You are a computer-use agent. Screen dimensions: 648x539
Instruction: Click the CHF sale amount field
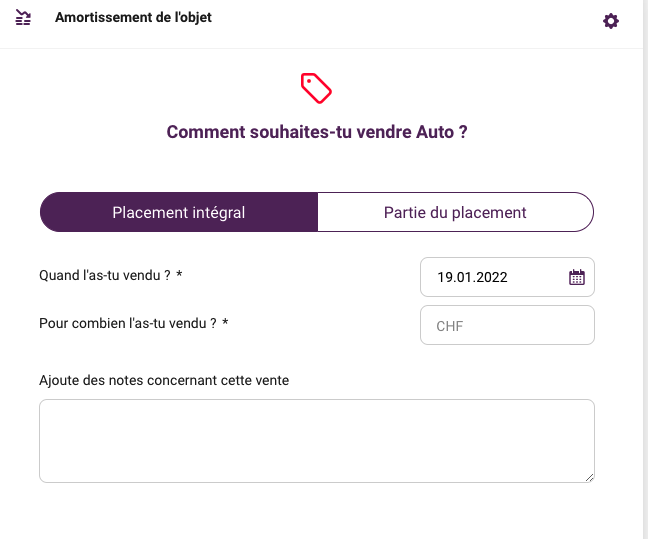point(507,325)
